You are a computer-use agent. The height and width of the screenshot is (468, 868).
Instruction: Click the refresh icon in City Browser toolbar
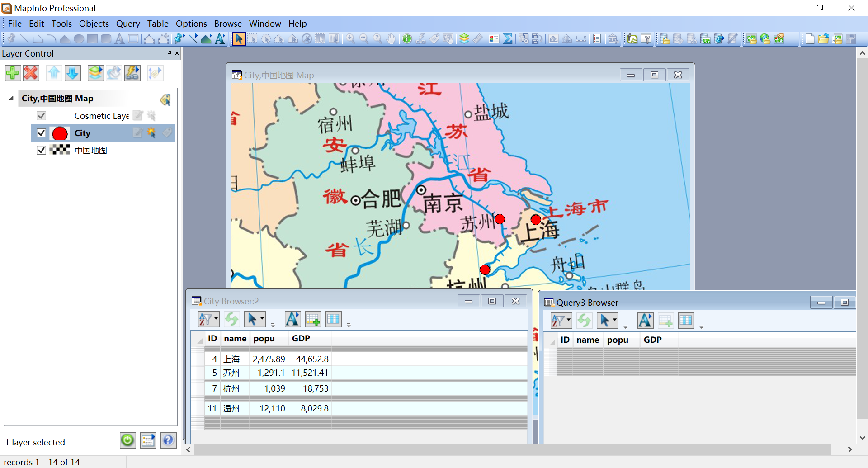232,319
